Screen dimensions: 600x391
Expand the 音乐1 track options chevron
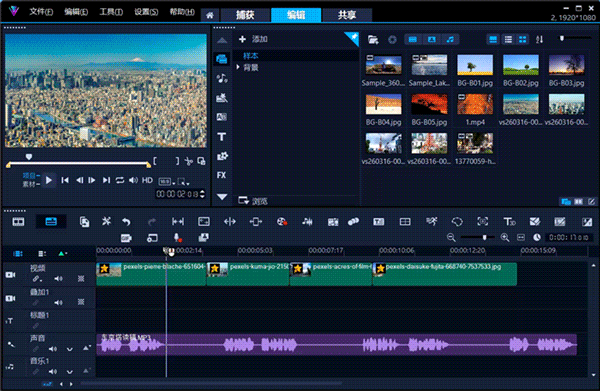[x=69, y=371]
